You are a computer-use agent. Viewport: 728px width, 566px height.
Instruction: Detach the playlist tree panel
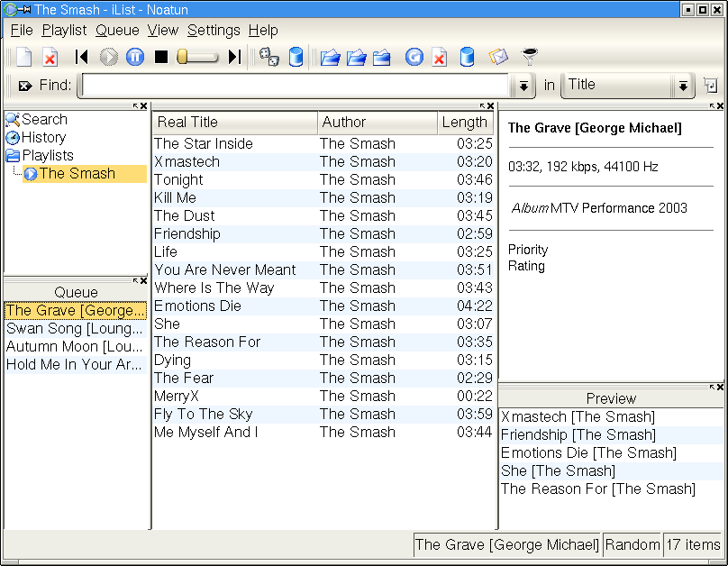coord(135,106)
